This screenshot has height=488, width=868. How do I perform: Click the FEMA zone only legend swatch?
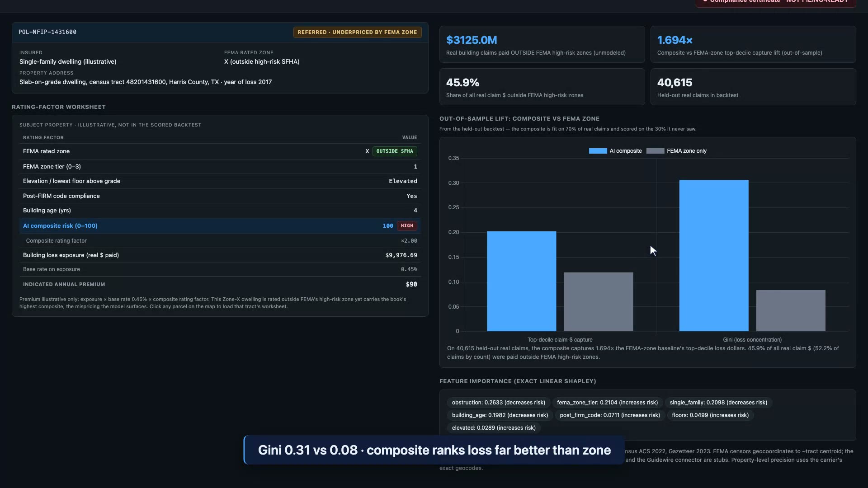655,151
